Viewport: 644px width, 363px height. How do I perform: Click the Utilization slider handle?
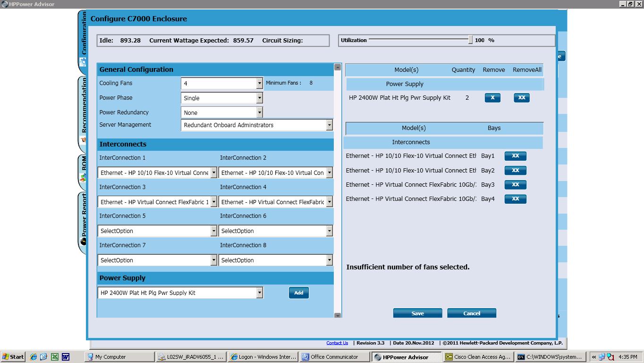469,40
